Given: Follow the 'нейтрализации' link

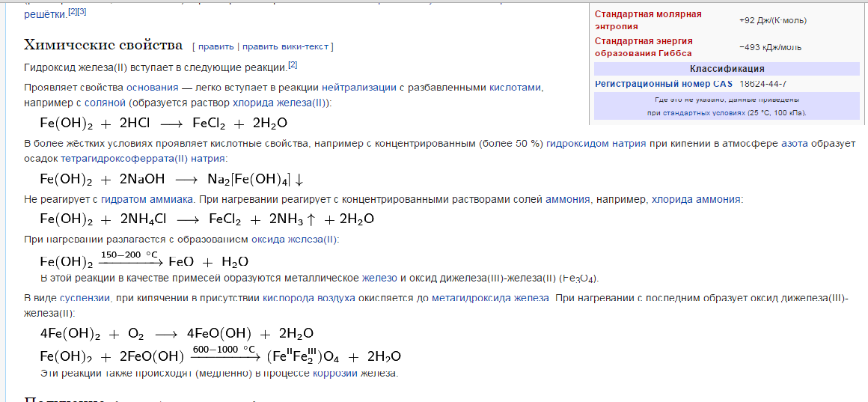Looking at the screenshot, I should [358, 88].
